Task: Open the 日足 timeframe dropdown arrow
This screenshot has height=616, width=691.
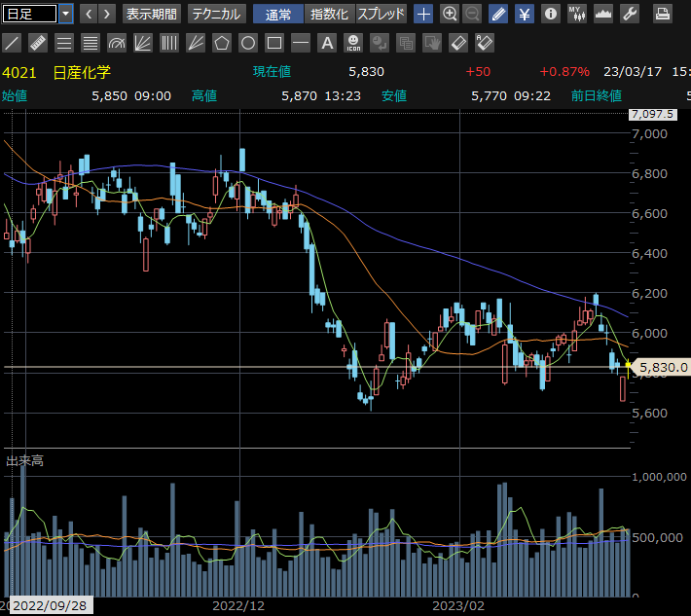Action: 65,14
